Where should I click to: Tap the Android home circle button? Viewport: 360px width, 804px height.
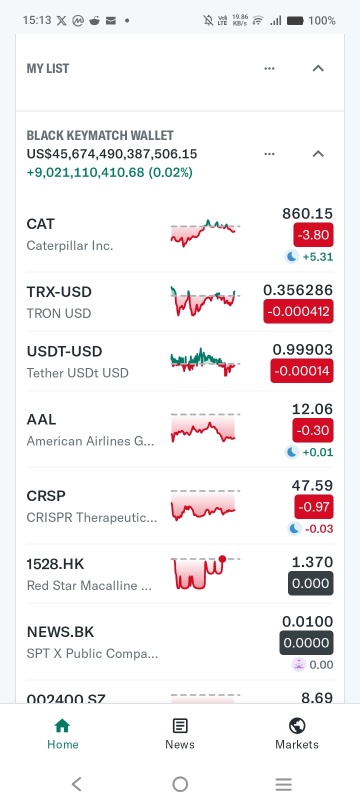[x=180, y=783]
